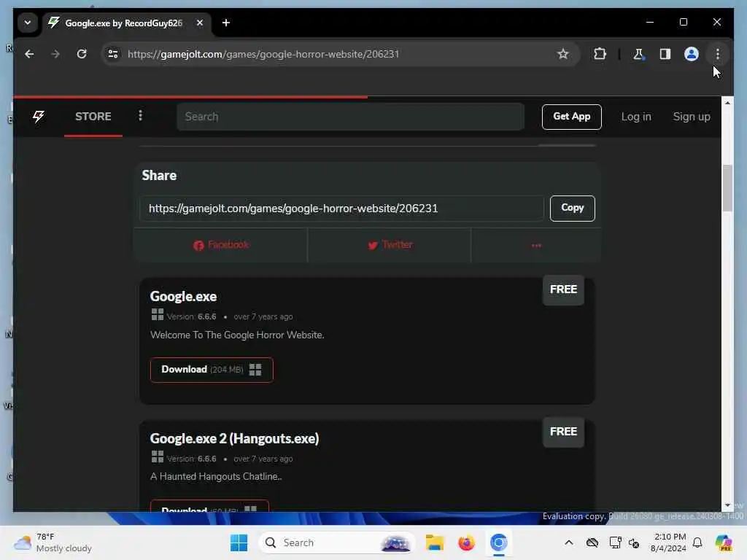
Task: Open a new browser tab
Action: click(226, 23)
